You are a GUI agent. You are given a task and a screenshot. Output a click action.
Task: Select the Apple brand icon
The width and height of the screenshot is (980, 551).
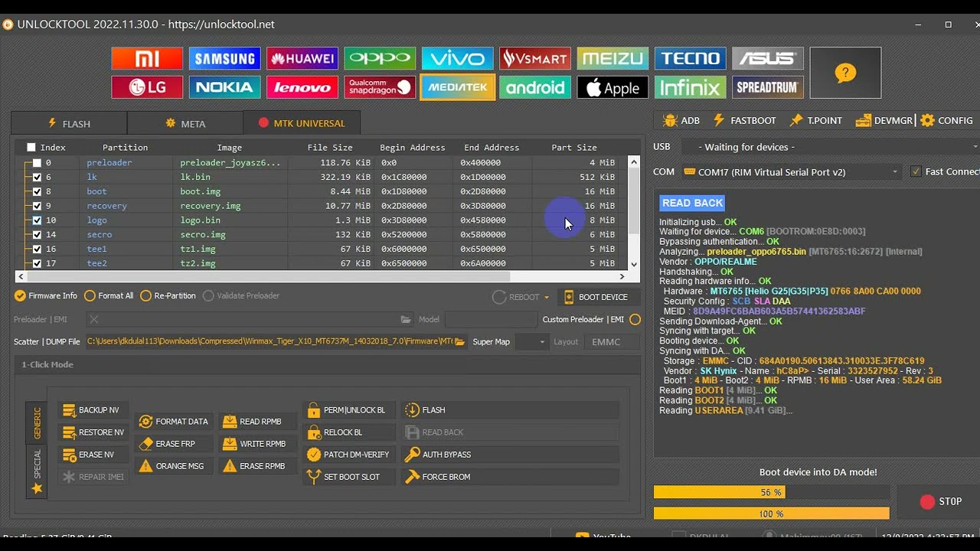(x=612, y=87)
